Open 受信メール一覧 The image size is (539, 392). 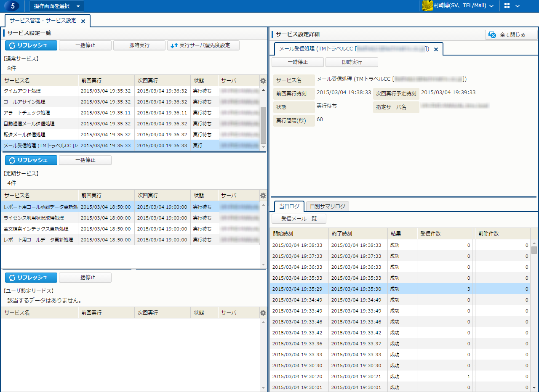[299, 219]
